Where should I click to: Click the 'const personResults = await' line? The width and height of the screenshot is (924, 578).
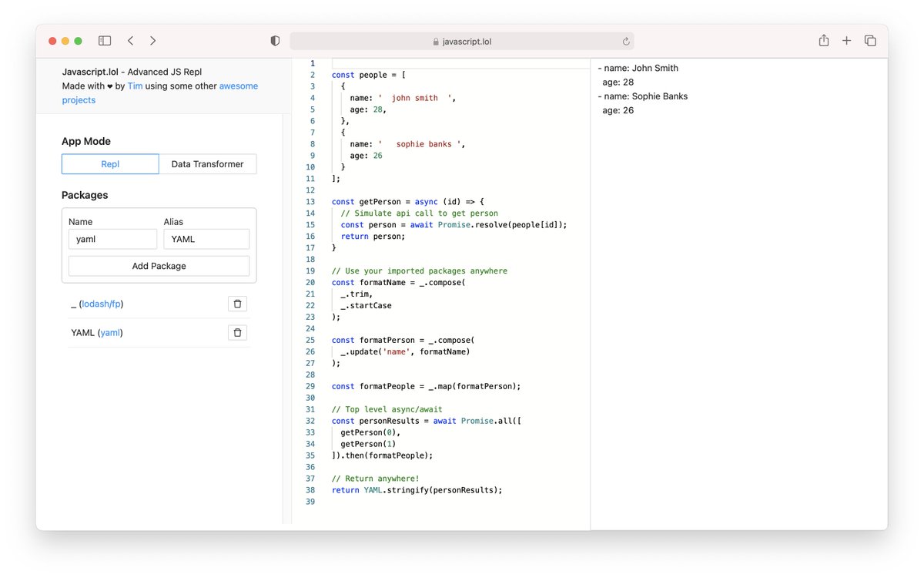427,422
